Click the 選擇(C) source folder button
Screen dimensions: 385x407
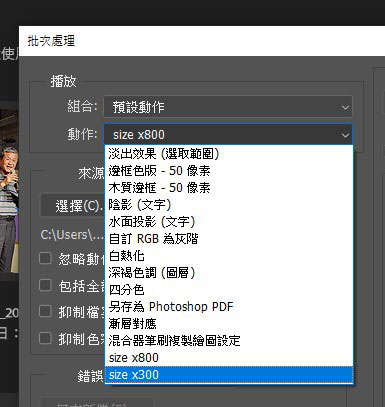click(x=73, y=206)
